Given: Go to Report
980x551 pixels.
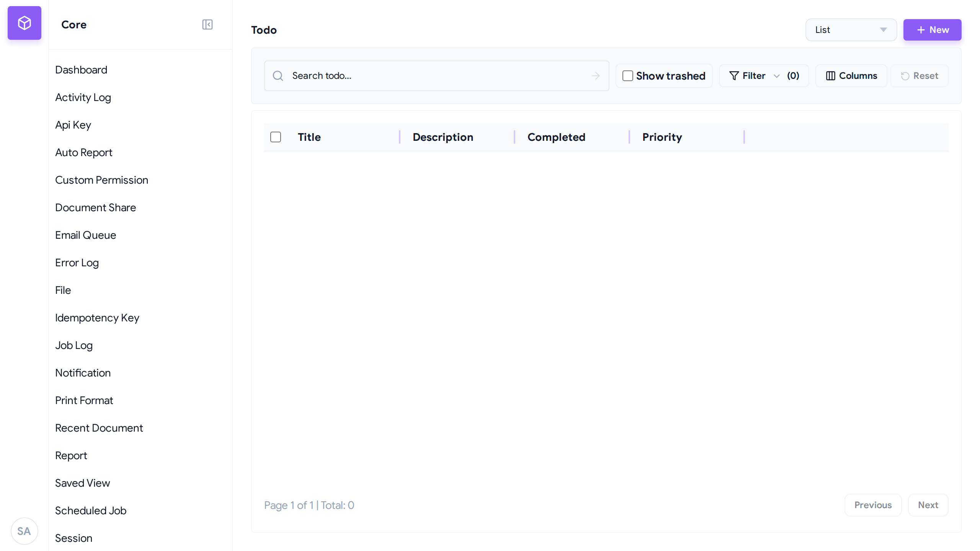Looking at the screenshot, I should (x=71, y=455).
